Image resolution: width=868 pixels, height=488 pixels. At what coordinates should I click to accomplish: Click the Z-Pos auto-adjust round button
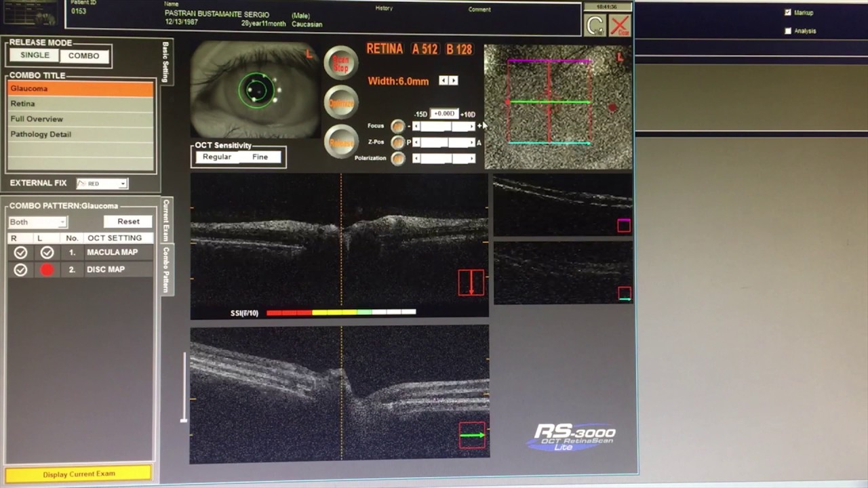398,142
